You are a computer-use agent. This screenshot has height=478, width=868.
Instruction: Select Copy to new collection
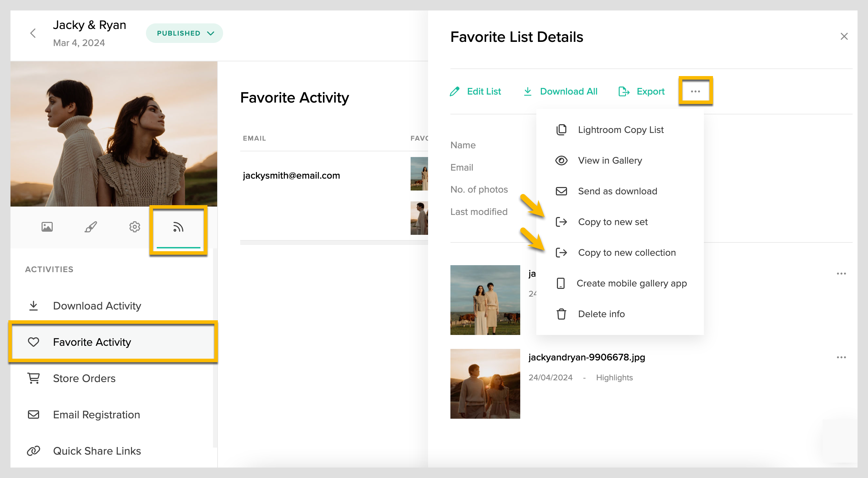pos(626,252)
